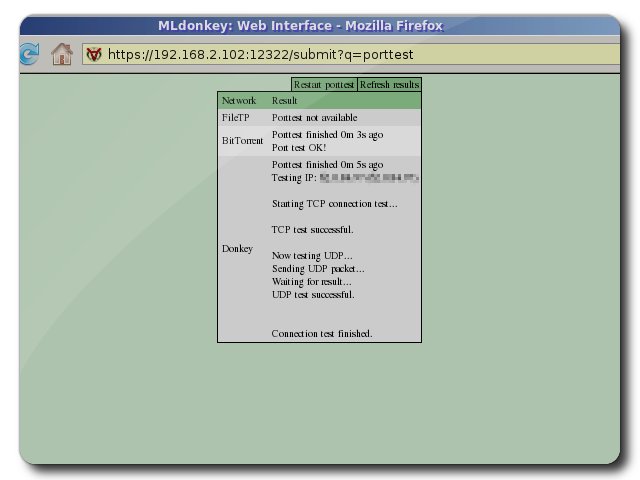The image size is (640, 480).
Task: Click the 'Porttest not available' text
Action: (315, 117)
